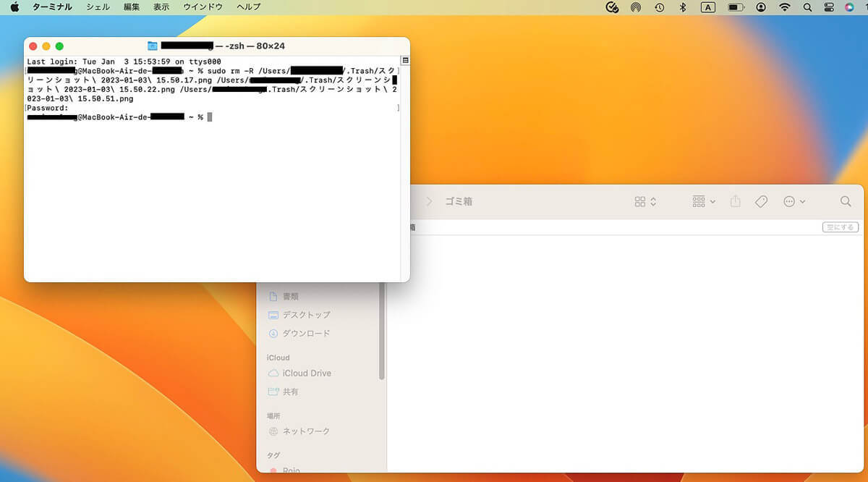868x482 pixels.
Task: Open Bluetooth menu bar icon
Action: pos(682,7)
